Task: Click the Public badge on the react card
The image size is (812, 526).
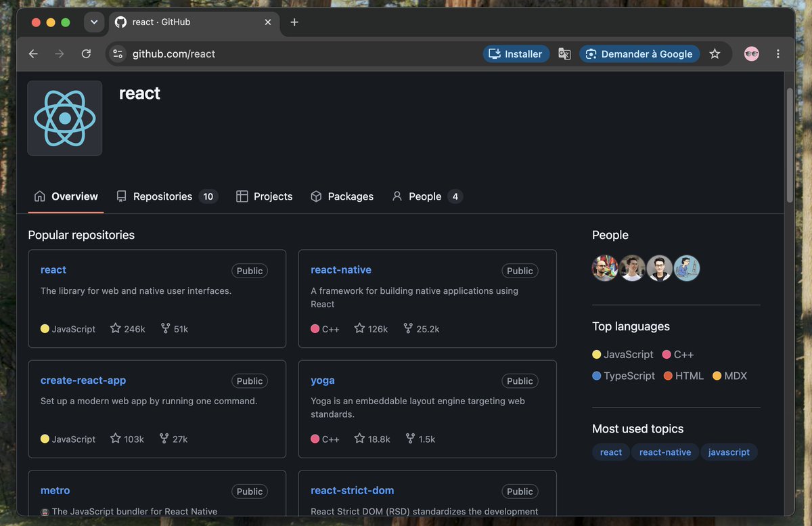Action: point(250,271)
